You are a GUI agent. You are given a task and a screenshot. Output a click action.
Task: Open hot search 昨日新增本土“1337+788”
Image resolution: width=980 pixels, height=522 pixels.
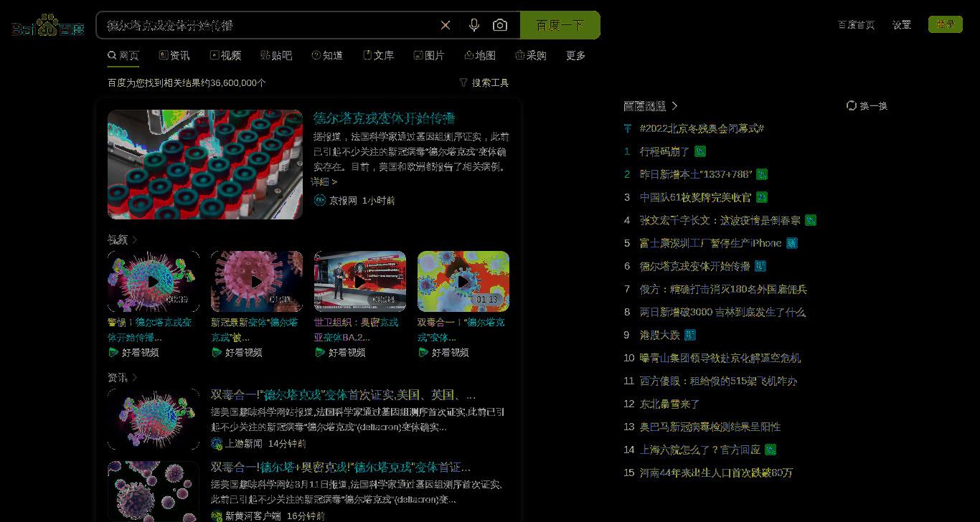pos(696,174)
